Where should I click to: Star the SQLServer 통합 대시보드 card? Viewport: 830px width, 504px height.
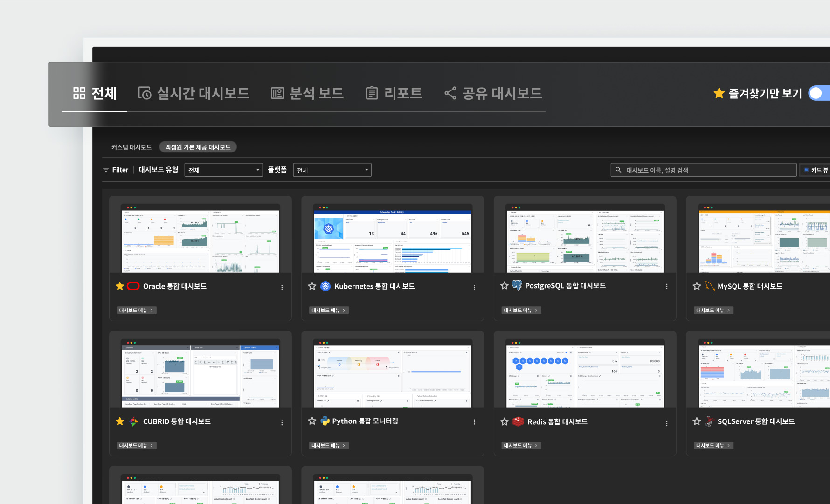point(697,421)
